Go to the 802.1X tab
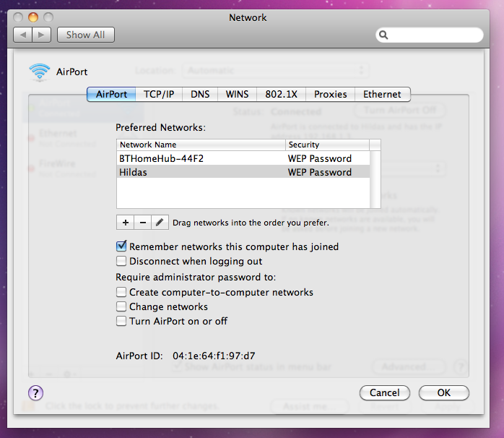504x438 pixels. 282,94
